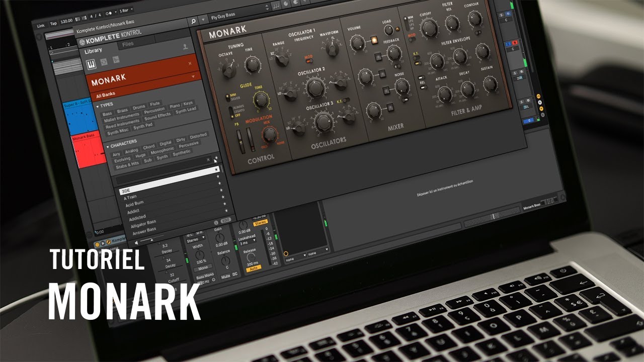Click the search magnifier in Komplete Kontrol header
The height and width of the screenshot is (362, 644).
(x=193, y=22)
